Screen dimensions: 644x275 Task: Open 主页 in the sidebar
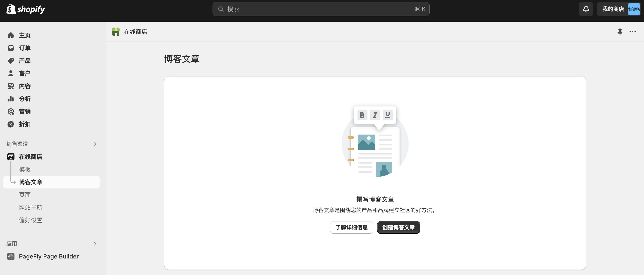[52, 35]
